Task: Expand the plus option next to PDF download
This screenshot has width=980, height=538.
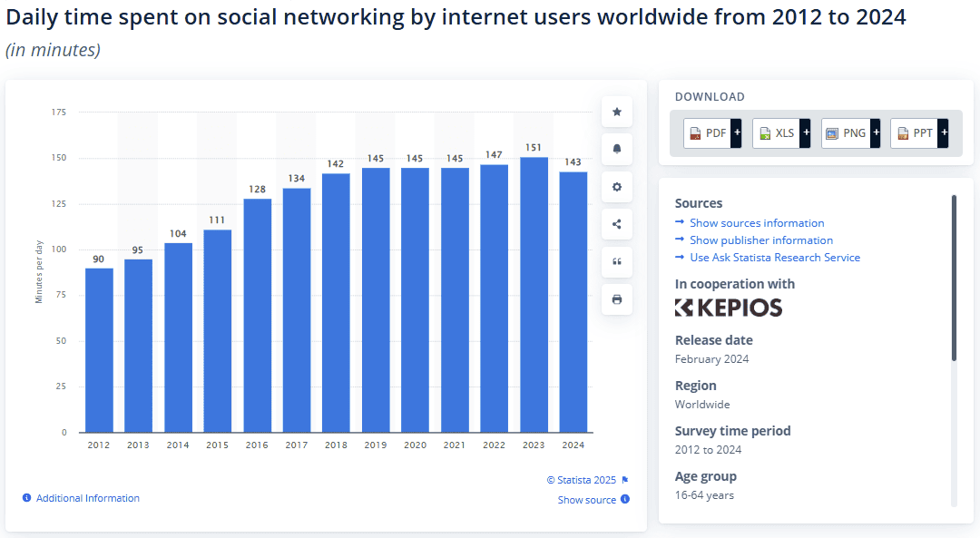Action: [x=736, y=132]
